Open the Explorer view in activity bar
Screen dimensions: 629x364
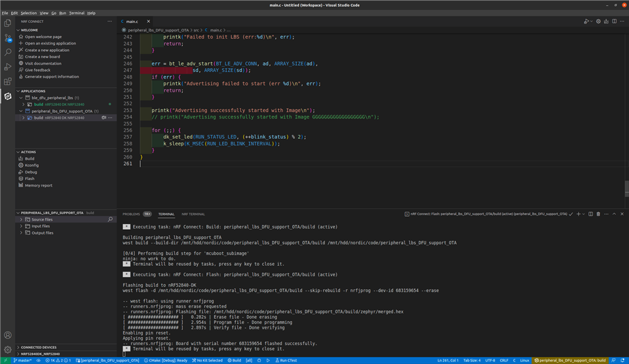tap(8, 24)
